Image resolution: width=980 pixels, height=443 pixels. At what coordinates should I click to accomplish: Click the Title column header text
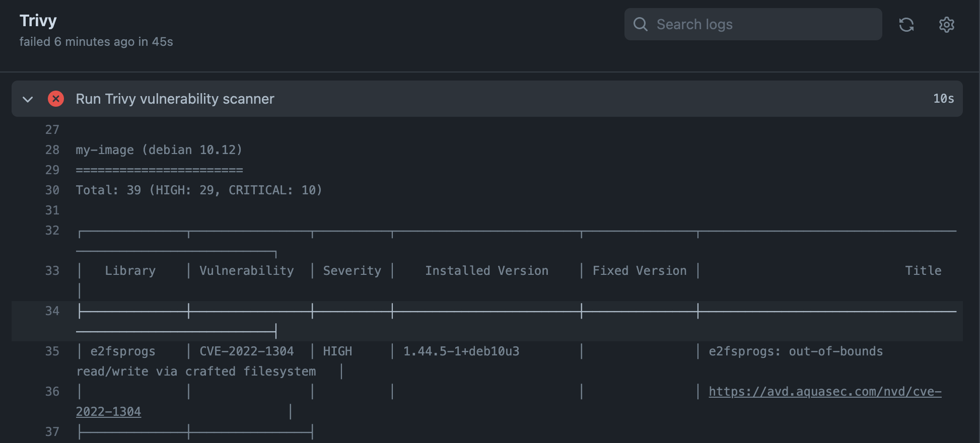[x=923, y=271]
